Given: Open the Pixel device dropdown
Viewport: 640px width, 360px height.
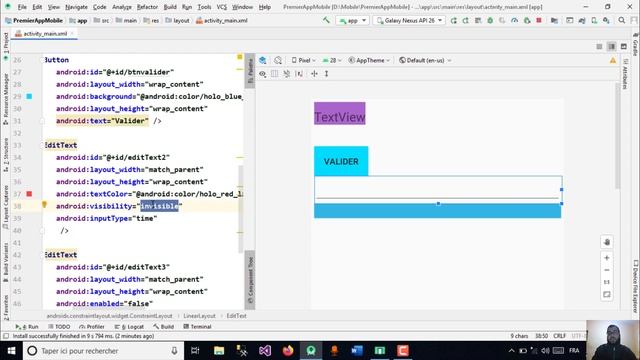Looking at the screenshot, I should click(304, 60).
